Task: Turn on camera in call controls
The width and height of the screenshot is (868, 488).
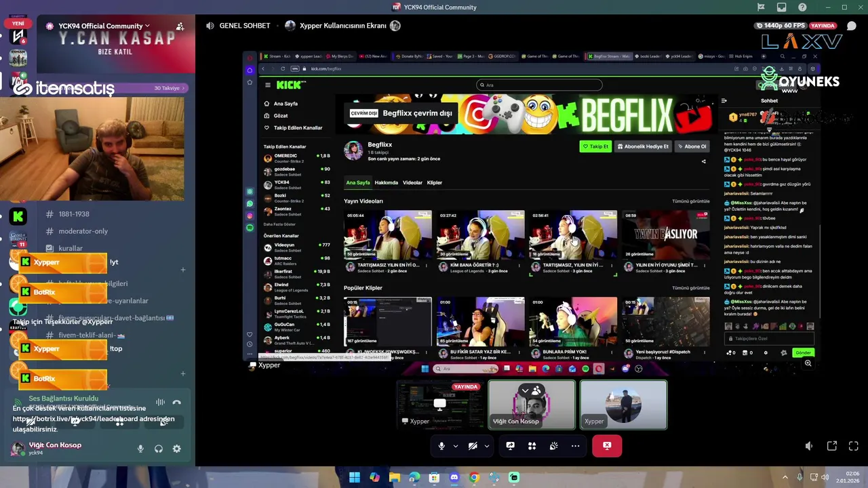Action: pos(473,446)
